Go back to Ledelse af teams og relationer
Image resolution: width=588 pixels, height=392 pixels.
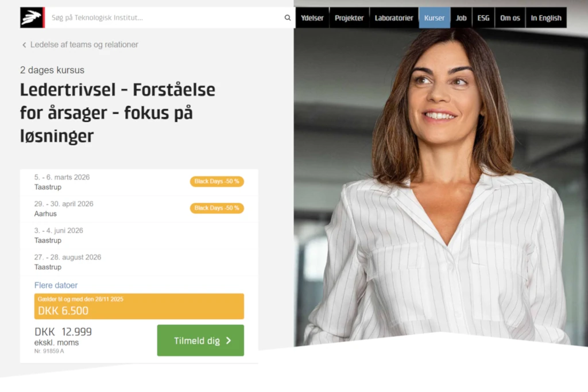point(84,45)
